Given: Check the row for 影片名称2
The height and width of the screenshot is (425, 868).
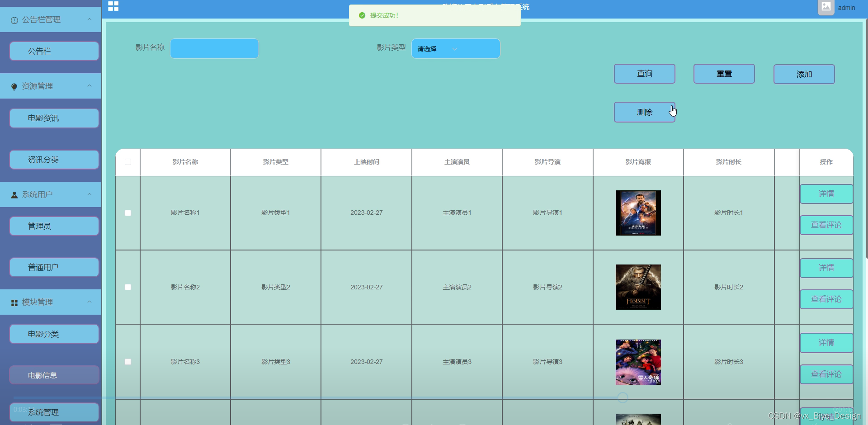Looking at the screenshot, I should click(128, 287).
